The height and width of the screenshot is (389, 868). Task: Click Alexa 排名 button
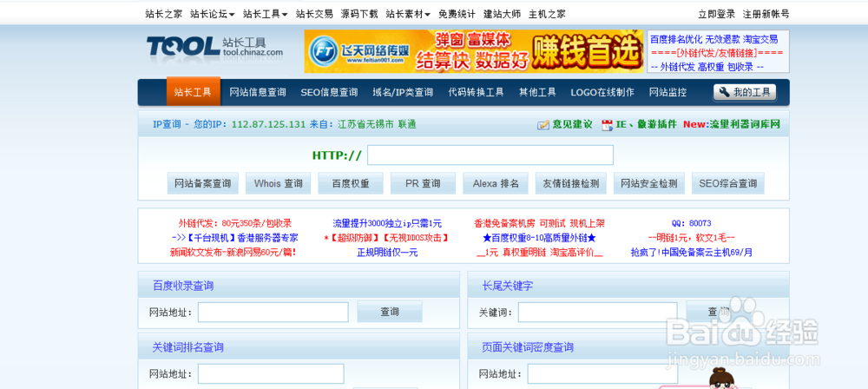(496, 183)
